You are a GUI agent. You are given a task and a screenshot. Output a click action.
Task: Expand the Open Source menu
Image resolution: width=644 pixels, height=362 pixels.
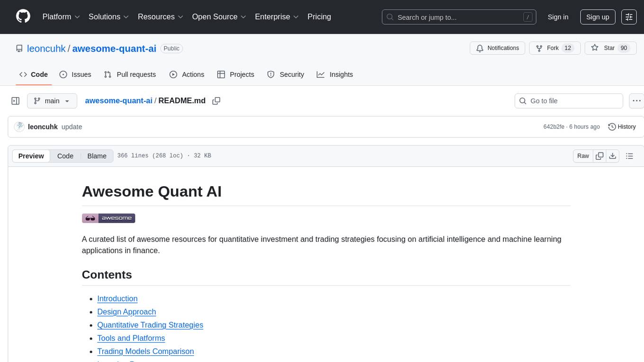219,17
